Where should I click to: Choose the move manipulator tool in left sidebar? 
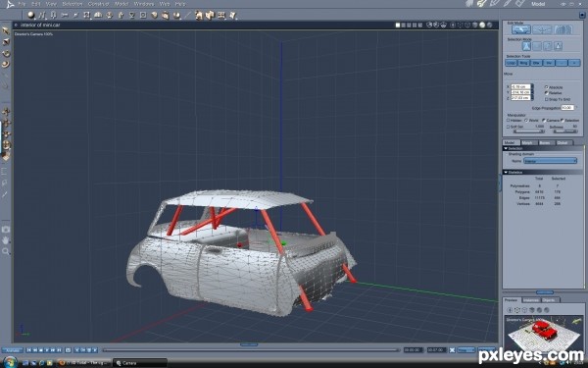click(x=6, y=112)
